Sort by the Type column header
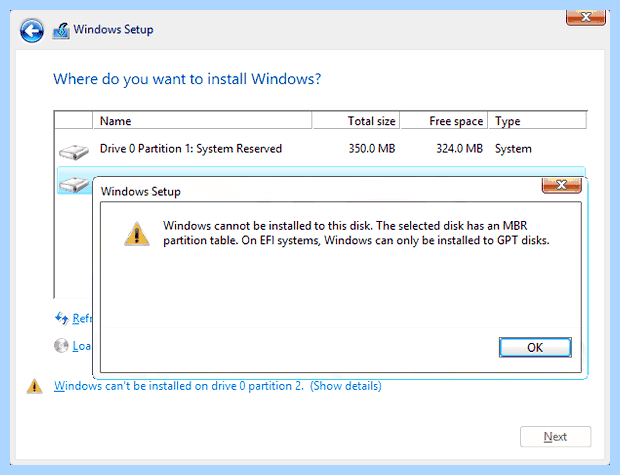Image resolution: width=620 pixels, height=475 pixels. tap(537, 121)
